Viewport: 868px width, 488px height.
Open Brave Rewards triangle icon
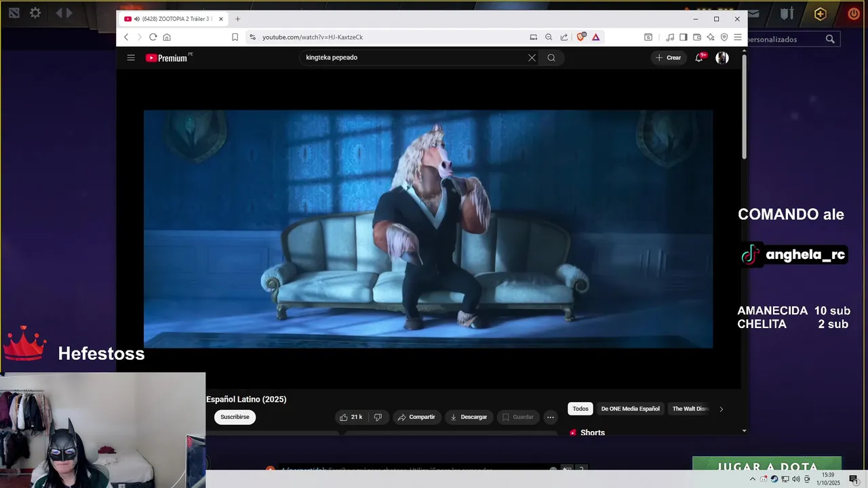[x=596, y=37]
